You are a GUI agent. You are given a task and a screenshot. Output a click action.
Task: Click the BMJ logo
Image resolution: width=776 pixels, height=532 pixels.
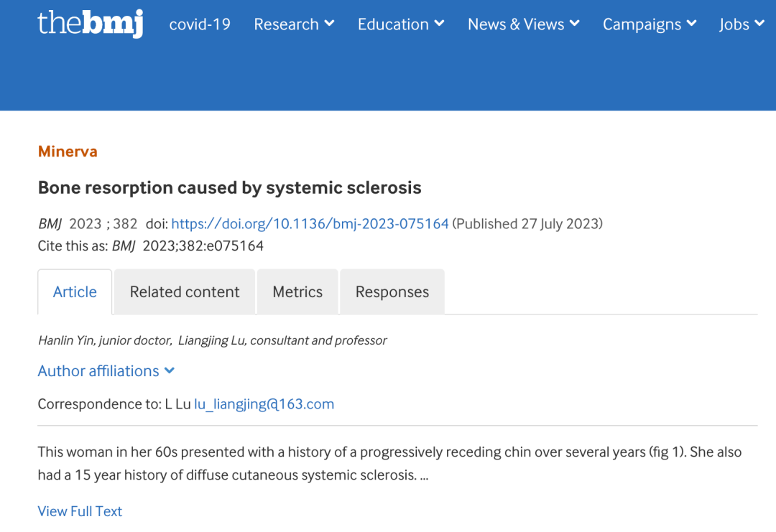tap(91, 23)
